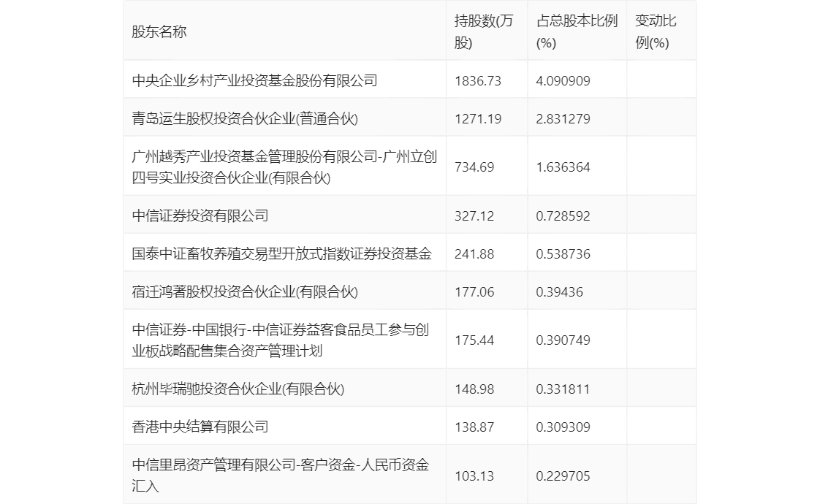Click the 持股数(万股) column header
Image resolution: width=820 pixels, height=504 pixels.
(x=484, y=32)
